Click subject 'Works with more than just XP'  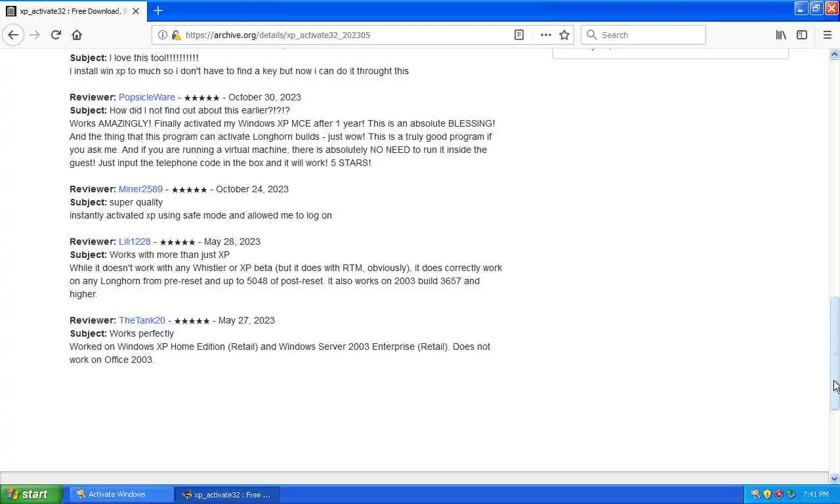pos(169,255)
